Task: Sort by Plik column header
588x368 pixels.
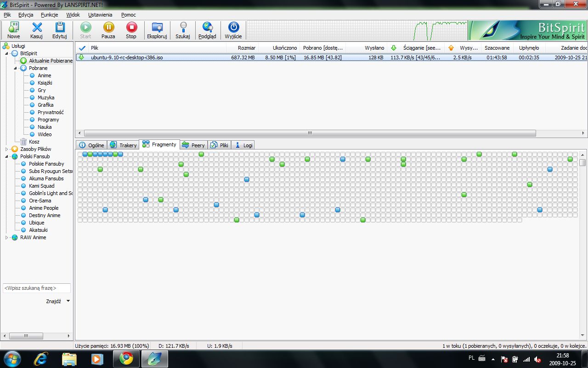Action: [157, 48]
